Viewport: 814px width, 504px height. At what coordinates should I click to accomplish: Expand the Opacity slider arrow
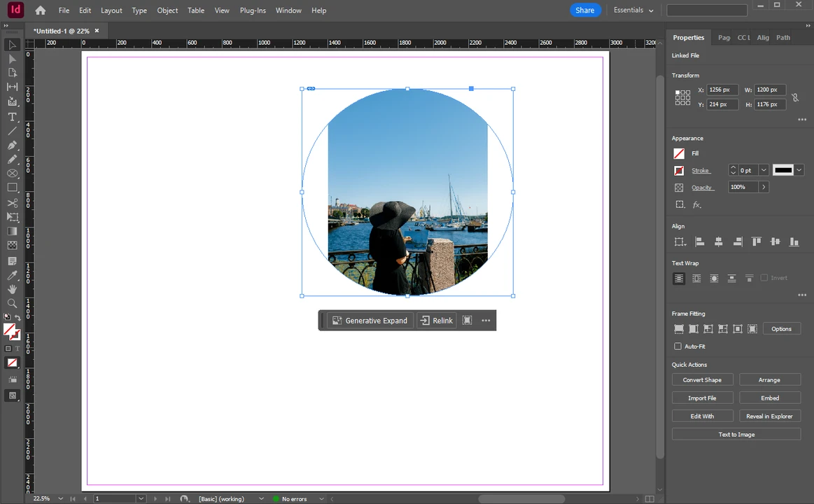pyautogui.click(x=763, y=187)
